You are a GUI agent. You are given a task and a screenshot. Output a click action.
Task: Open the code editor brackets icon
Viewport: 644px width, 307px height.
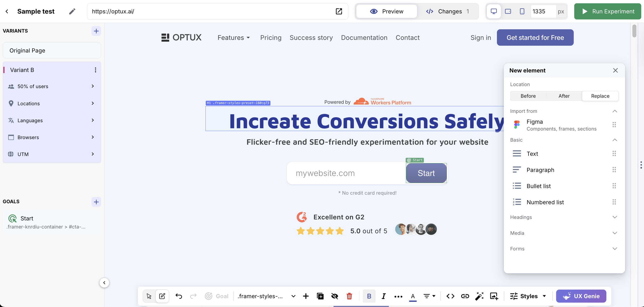click(450, 296)
